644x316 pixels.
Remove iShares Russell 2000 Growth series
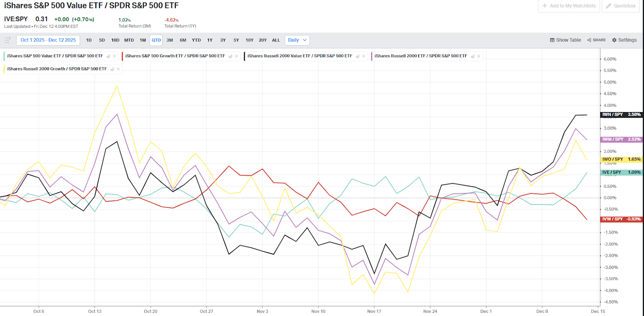click(x=118, y=69)
